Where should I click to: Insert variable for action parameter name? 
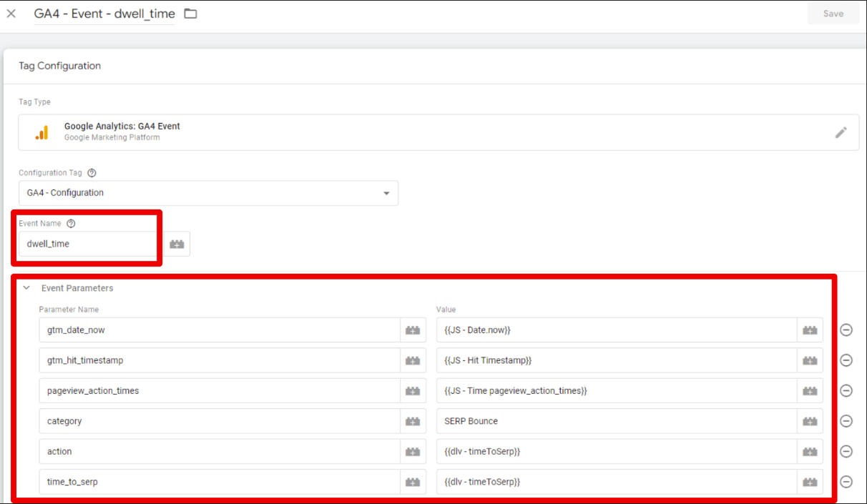point(413,452)
